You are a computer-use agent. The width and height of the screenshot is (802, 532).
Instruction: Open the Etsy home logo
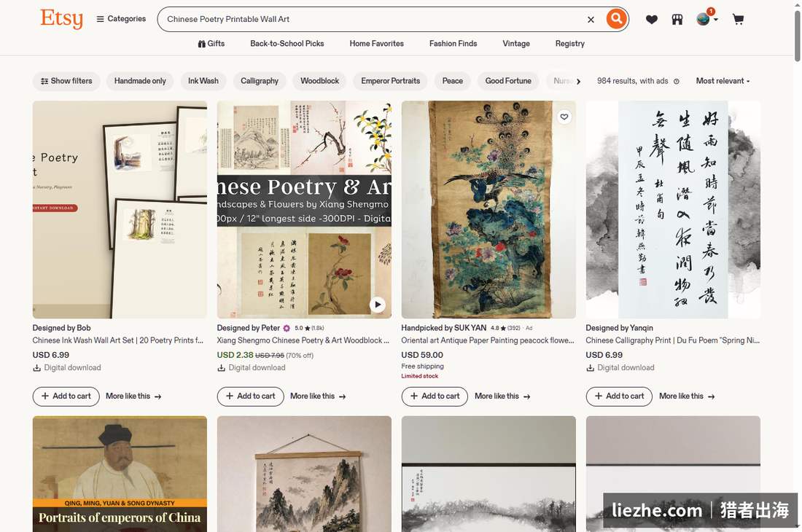(61, 19)
